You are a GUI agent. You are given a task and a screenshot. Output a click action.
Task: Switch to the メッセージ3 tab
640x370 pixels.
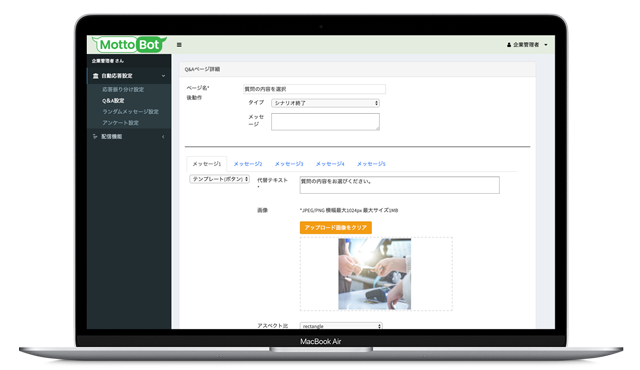(x=289, y=164)
